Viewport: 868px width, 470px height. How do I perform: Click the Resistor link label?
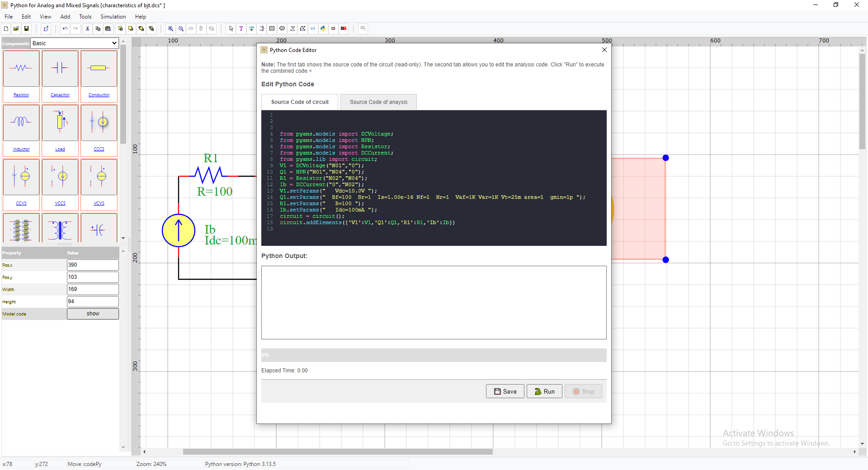(x=21, y=95)
